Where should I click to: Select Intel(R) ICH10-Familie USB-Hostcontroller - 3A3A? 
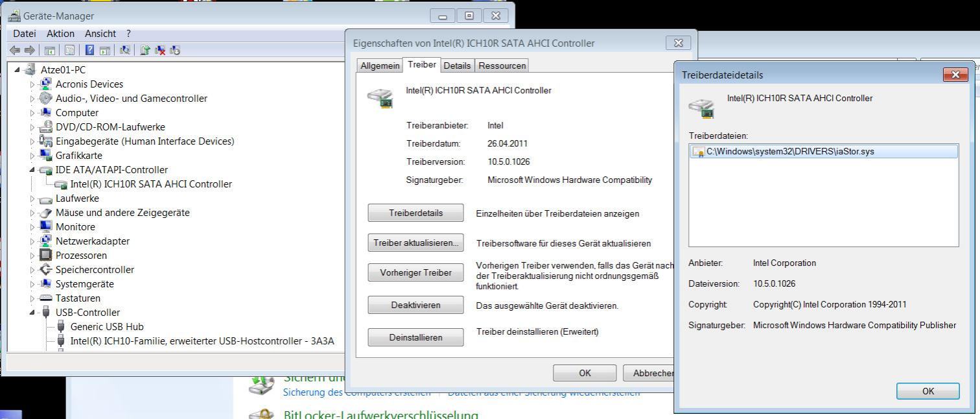202,341
